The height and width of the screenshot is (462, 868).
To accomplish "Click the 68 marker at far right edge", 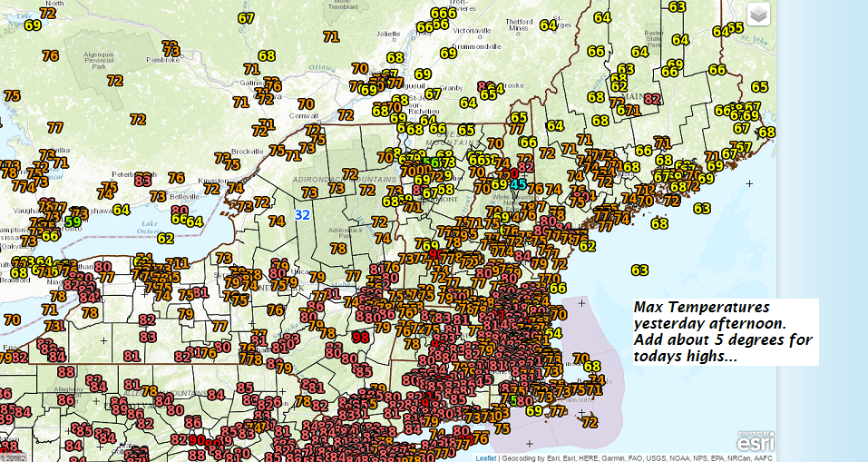I will (766, 132).
